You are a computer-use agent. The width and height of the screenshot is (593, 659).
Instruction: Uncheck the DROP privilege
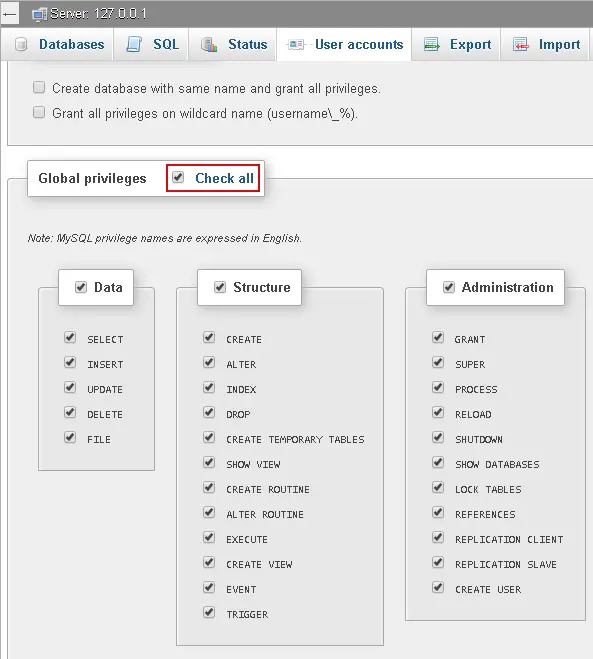pos(209,412)
